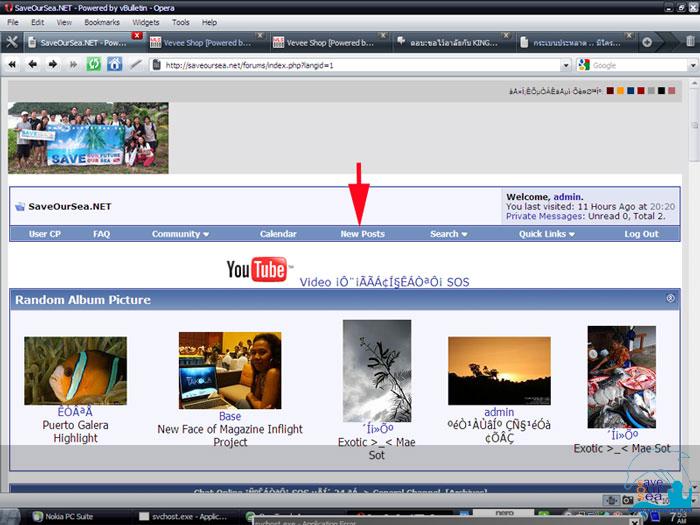Collapse the Random Album Picture section

(x=670, y=298)
